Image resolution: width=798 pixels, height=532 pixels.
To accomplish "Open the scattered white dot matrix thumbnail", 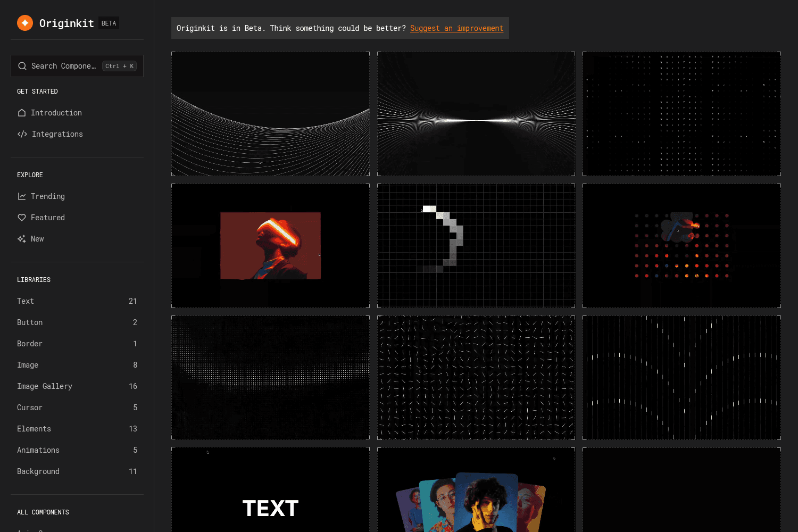I will (681, 114).
